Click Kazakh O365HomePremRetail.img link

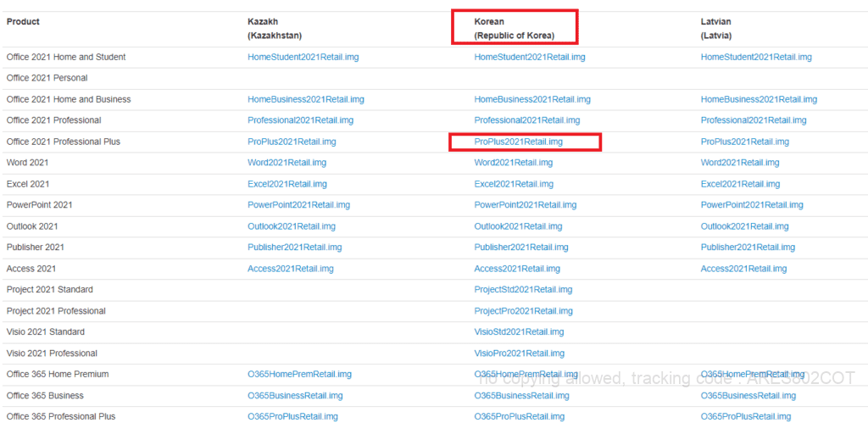299,375
